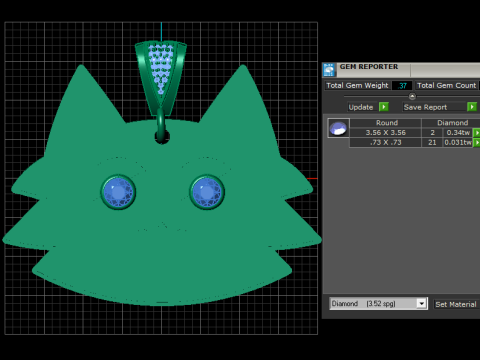Click the green arrow next to 0.031tw
The width and height of the screenshot is (480, 360).
pyautogui.click(x=477, y=143)
